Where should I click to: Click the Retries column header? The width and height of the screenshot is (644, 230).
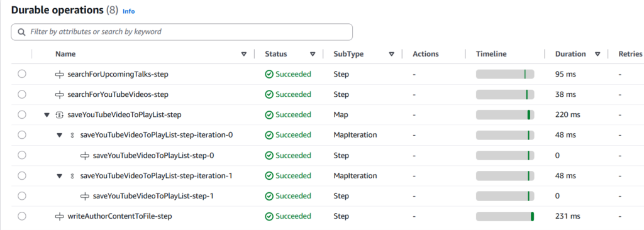630,54
